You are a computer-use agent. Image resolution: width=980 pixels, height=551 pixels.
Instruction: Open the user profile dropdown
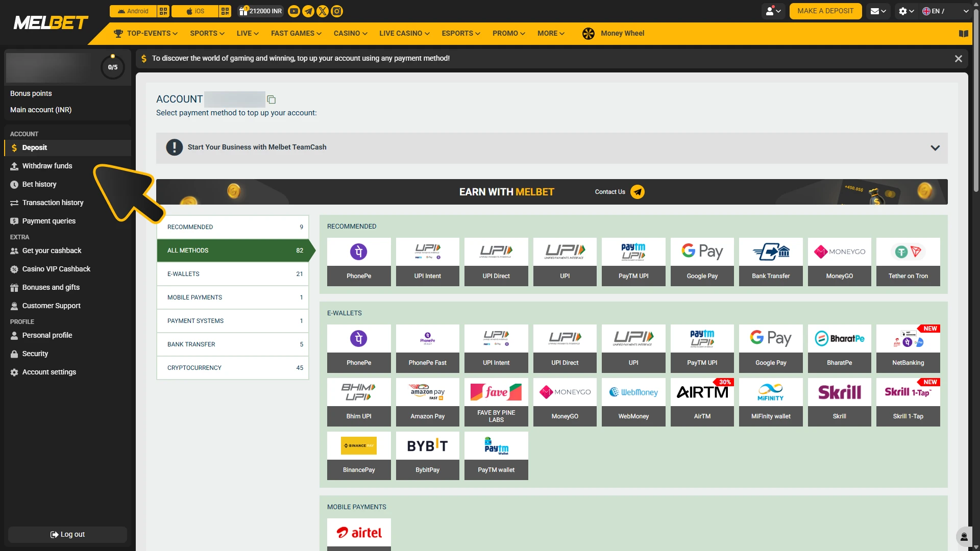(x=773, y=11)
